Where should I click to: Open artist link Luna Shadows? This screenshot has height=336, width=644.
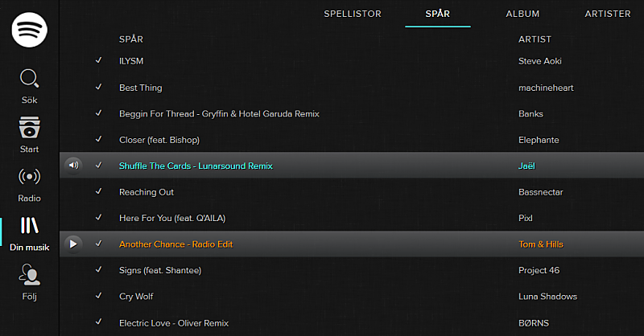click(547, 297)
